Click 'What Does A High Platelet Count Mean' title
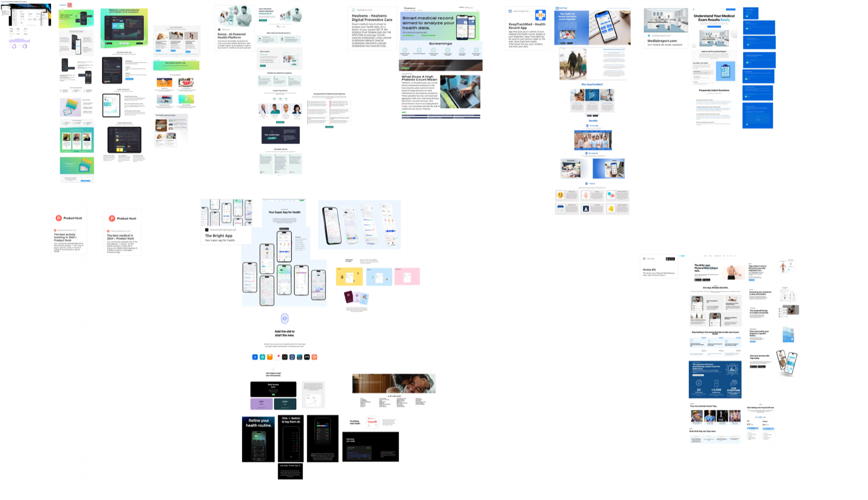 (419, 78)
